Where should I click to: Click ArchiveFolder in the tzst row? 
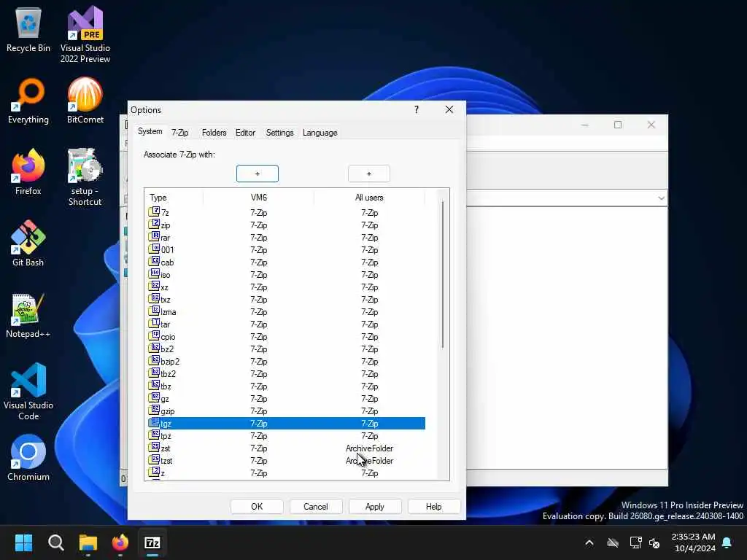coord(369,461)
